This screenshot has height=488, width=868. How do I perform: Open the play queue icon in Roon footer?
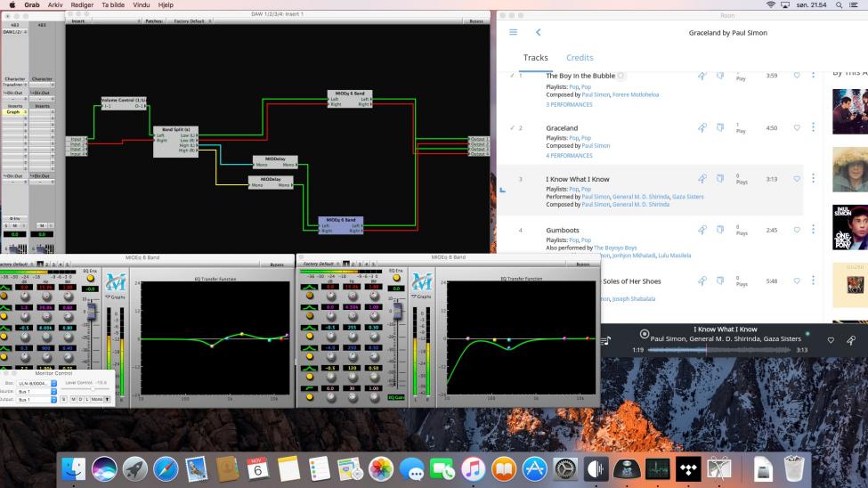point(606,340)
